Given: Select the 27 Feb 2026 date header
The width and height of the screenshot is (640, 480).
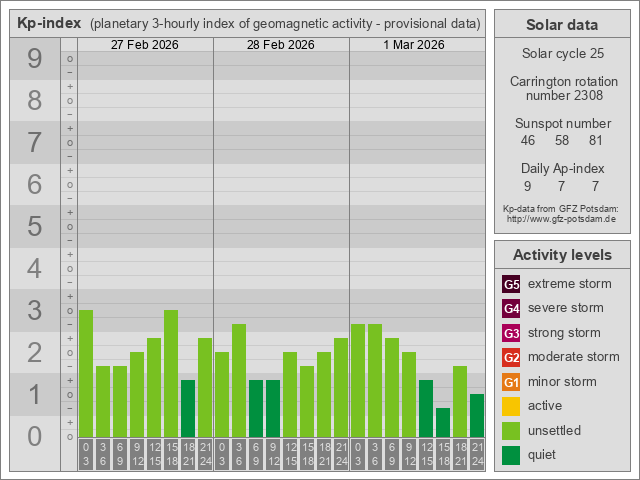Looking at the screenshot, I should [x=145, y=45].
